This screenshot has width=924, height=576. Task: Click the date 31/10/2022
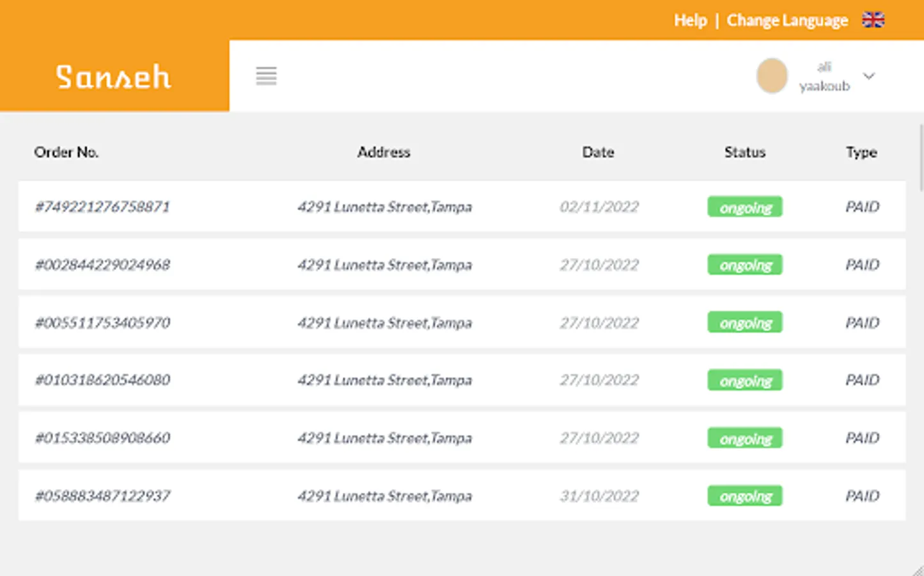(599, 496)
